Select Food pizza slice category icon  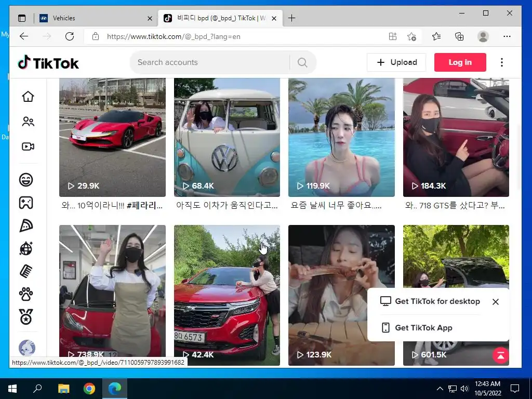tap(26, 225)
